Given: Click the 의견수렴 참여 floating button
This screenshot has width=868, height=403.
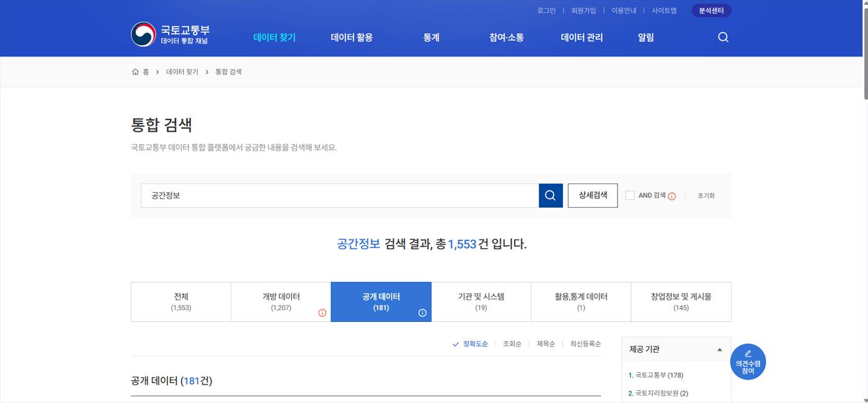Looking at the screenshot, I should (x=748, y=362).
